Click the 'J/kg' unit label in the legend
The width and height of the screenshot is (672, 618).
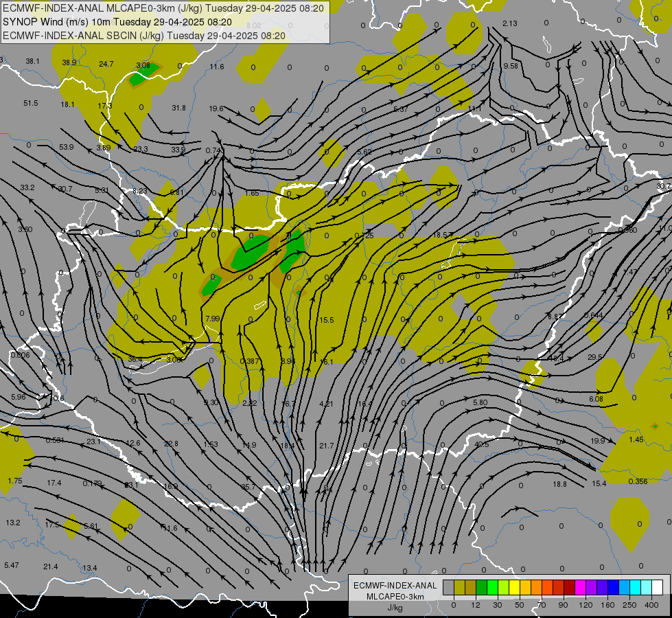click(x=395, y=608)
